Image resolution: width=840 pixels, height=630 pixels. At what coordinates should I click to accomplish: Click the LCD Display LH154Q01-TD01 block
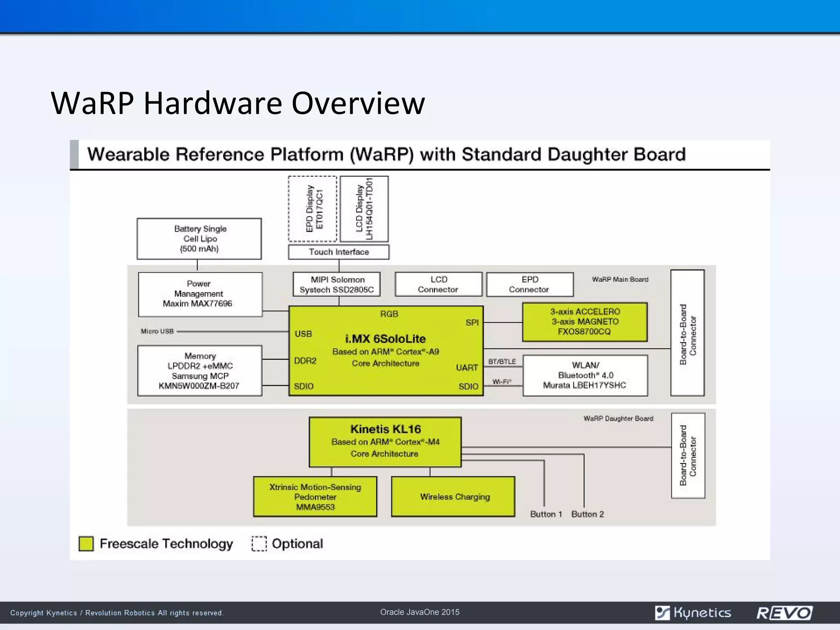[364, 209]
